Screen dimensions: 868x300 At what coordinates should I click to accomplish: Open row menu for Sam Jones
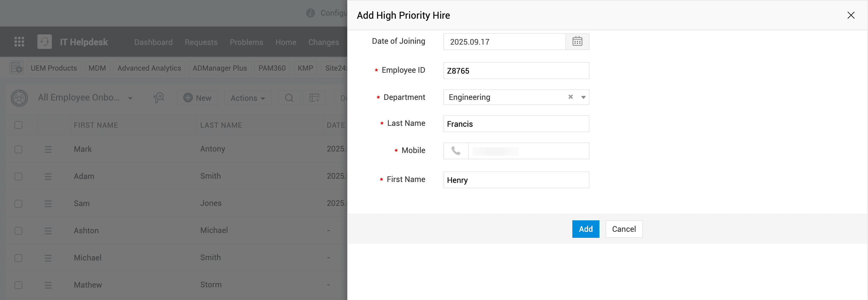(x=48, y=203)
